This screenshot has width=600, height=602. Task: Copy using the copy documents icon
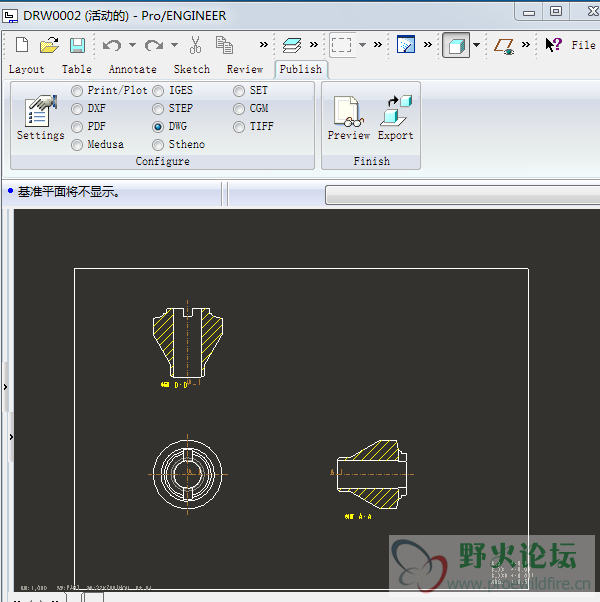coord(224,45)
